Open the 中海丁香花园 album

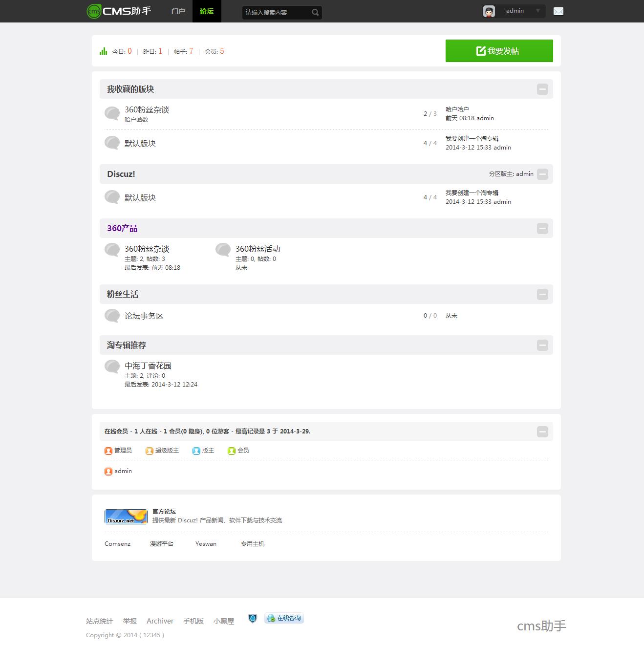pos(148,366)
